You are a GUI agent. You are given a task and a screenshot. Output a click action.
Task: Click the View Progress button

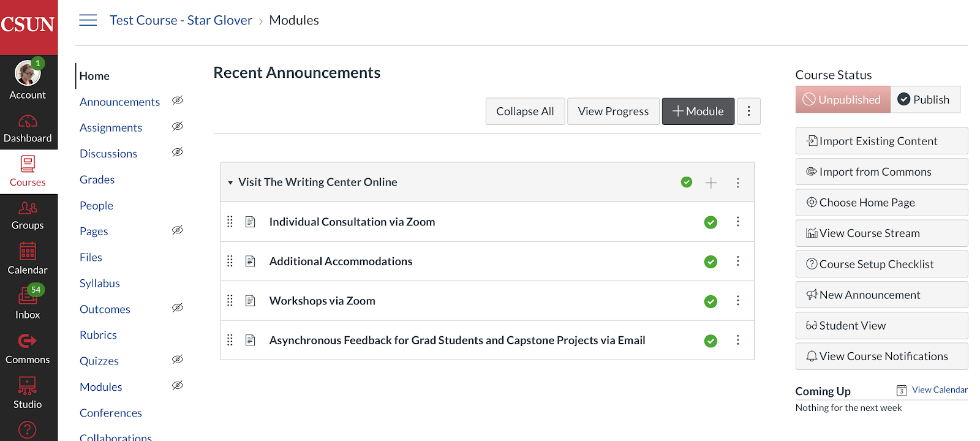coord(613,111)
